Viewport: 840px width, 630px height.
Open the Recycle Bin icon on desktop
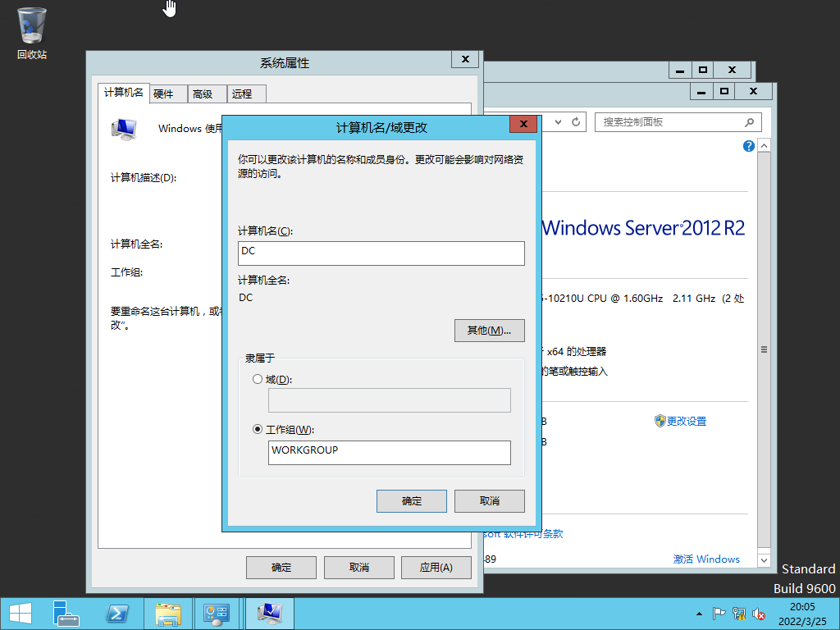pos(32,33)
